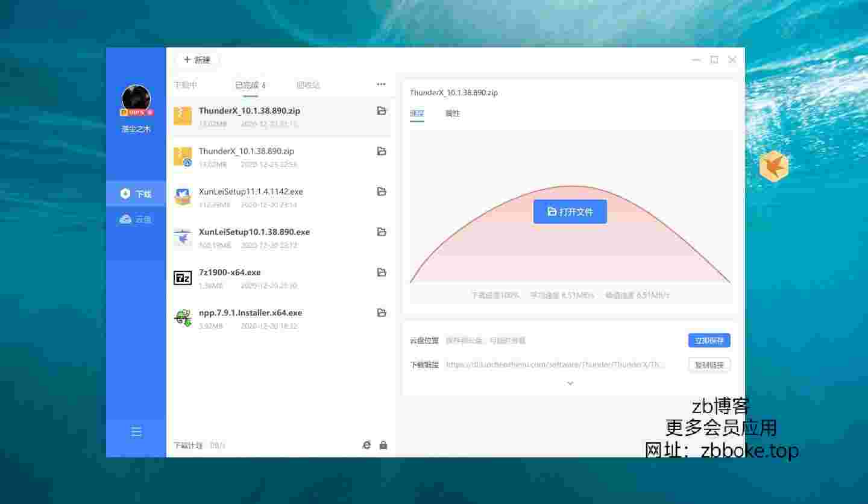Switch to 下载 section in sidebar

tap(136, 194)
